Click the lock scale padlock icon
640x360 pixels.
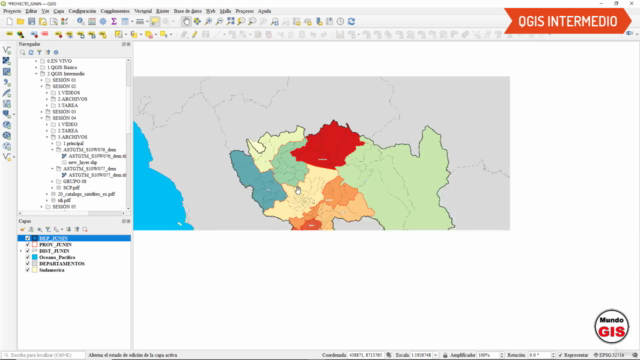point(445,355)
